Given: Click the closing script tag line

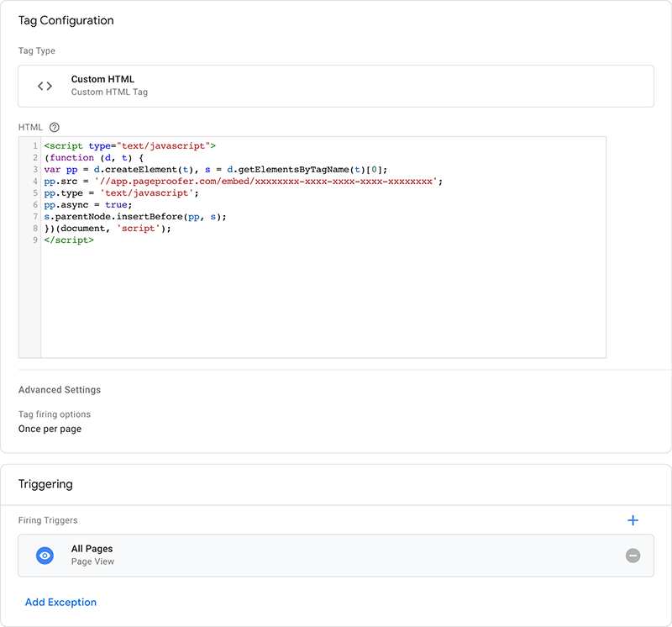Looking at the screenshot, I should [69, 240].
